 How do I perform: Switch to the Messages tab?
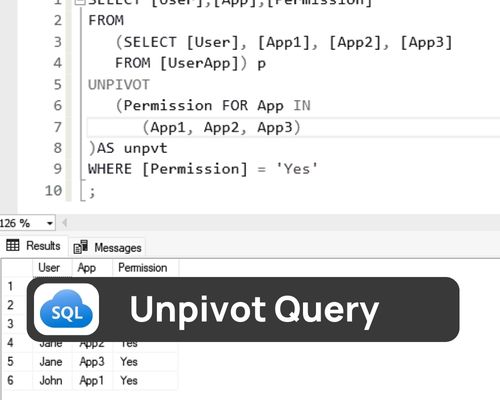[x=107, y=247]
